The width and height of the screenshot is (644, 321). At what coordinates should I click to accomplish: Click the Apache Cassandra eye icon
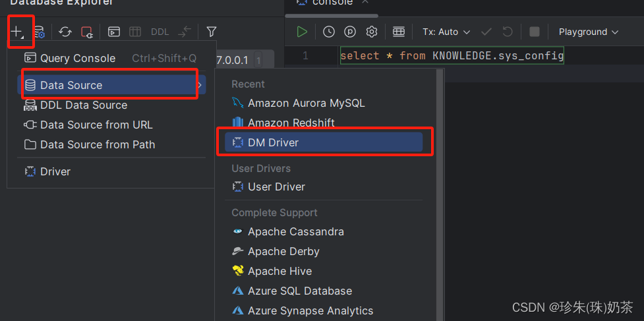[238, 231]
